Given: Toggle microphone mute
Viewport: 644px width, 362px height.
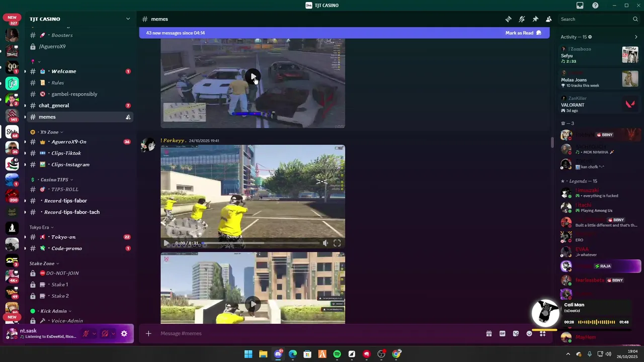Looking at the screenshot, I should point(86,333).
